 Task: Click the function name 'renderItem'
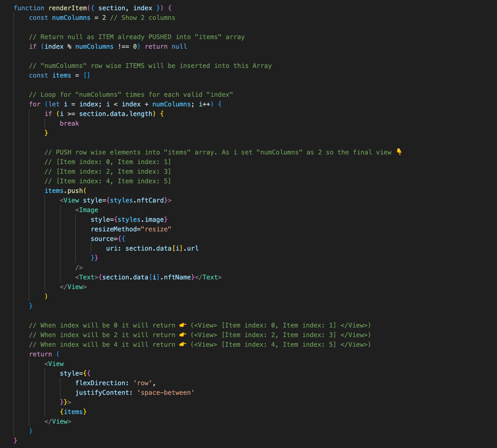tap(68, 8)
